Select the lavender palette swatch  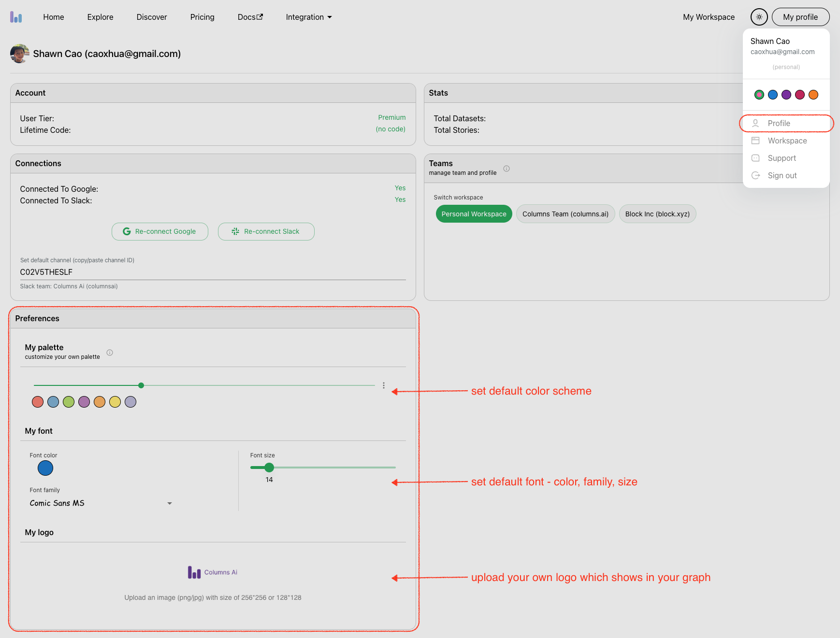tap(130, 402)
